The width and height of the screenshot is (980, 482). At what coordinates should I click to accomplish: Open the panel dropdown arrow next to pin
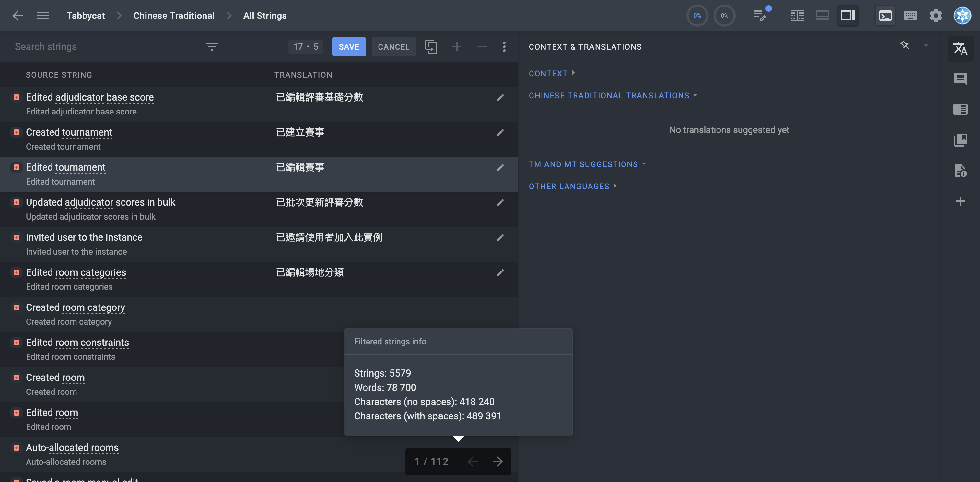point(926,46)
